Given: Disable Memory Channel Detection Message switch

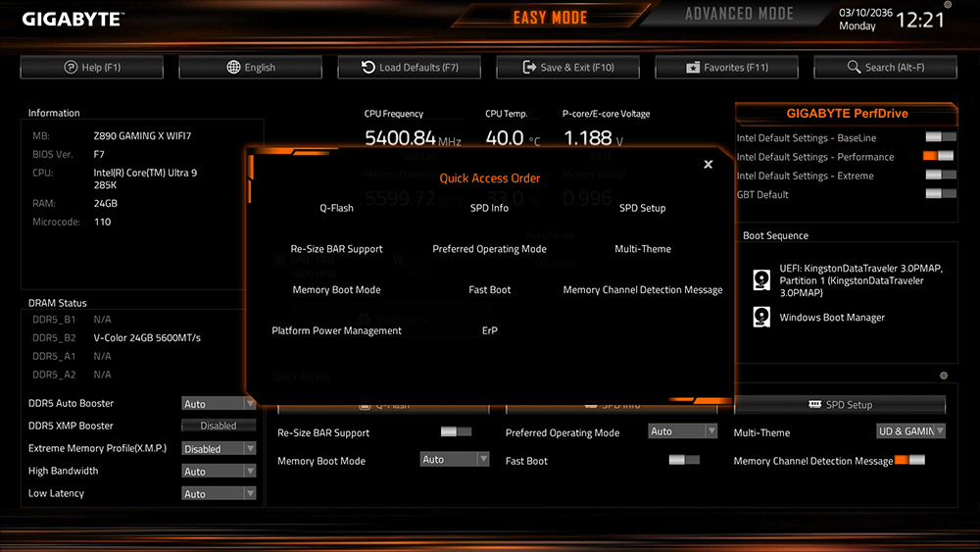Looking at the screenshot, I should (x=909, y=460).
